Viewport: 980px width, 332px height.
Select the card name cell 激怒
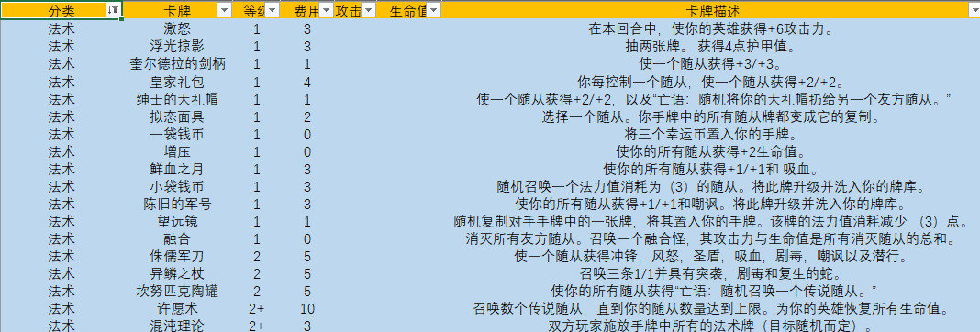pos(178,28)
